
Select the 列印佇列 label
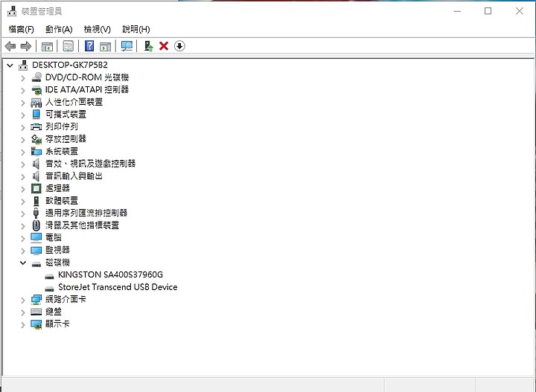point(62,126)
